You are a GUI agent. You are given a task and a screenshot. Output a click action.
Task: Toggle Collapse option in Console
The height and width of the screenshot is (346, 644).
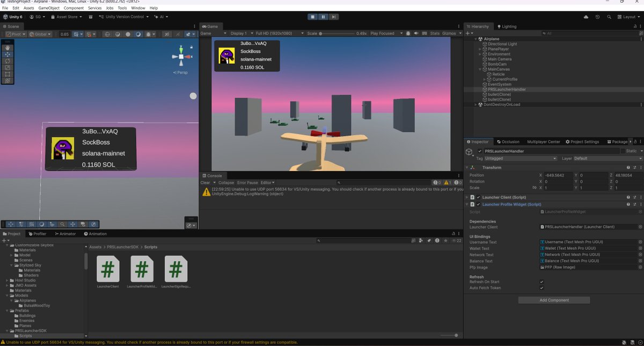pyautogui.click(x=226, y=183)
